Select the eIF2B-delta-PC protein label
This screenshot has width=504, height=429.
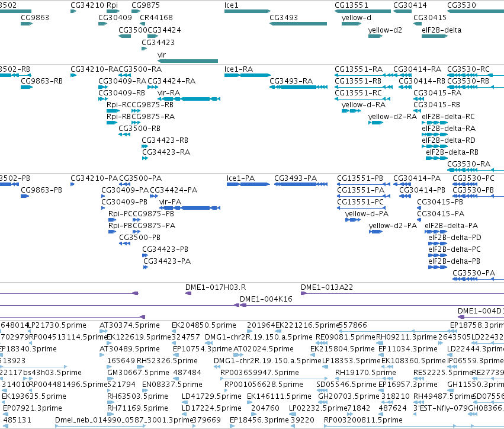(x=454, y=249)
